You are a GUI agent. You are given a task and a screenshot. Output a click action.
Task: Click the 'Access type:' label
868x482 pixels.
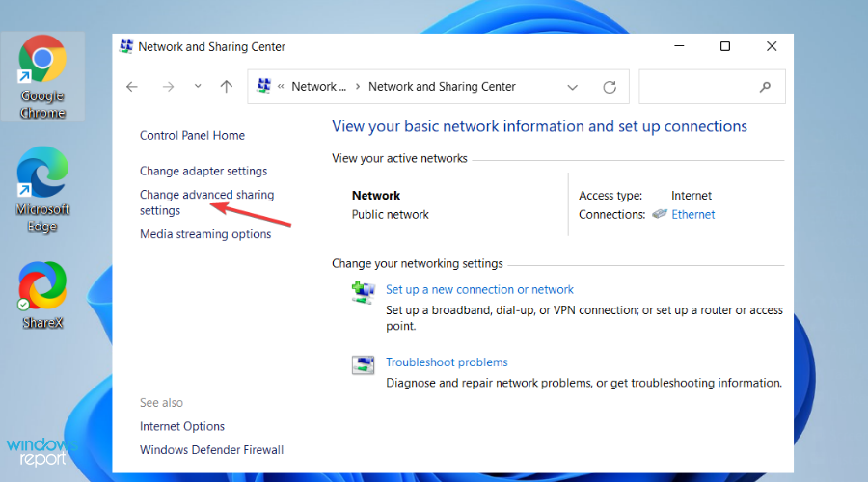(610, 196)
